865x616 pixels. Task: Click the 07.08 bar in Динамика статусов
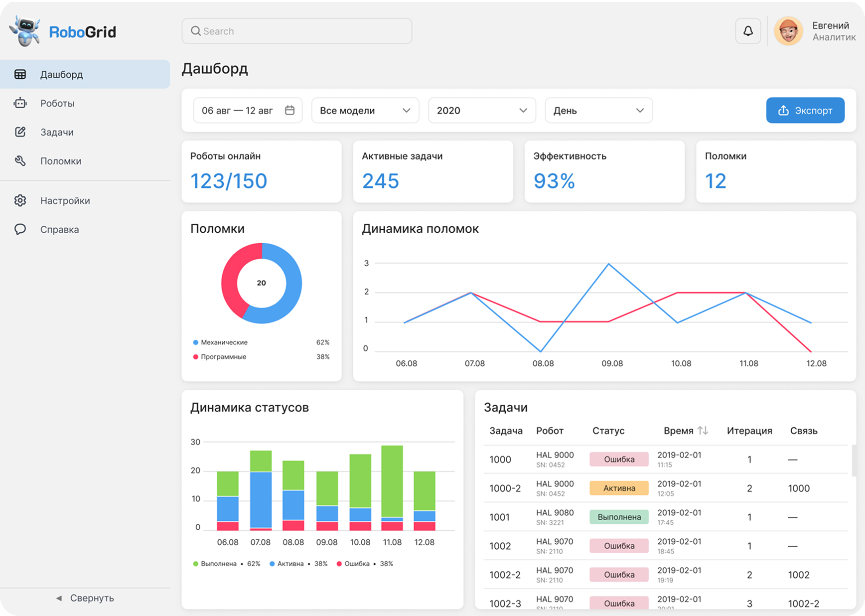(261, 490)
